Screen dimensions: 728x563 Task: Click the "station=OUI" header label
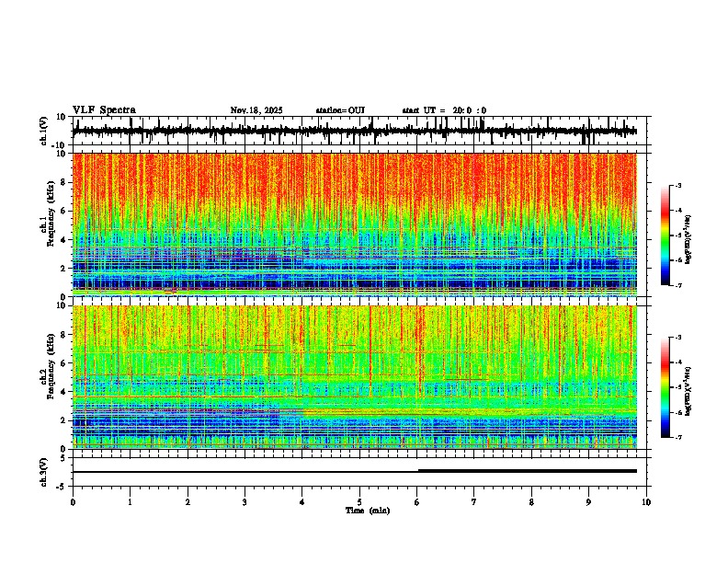pyautogui.click(x=340, y=110)
